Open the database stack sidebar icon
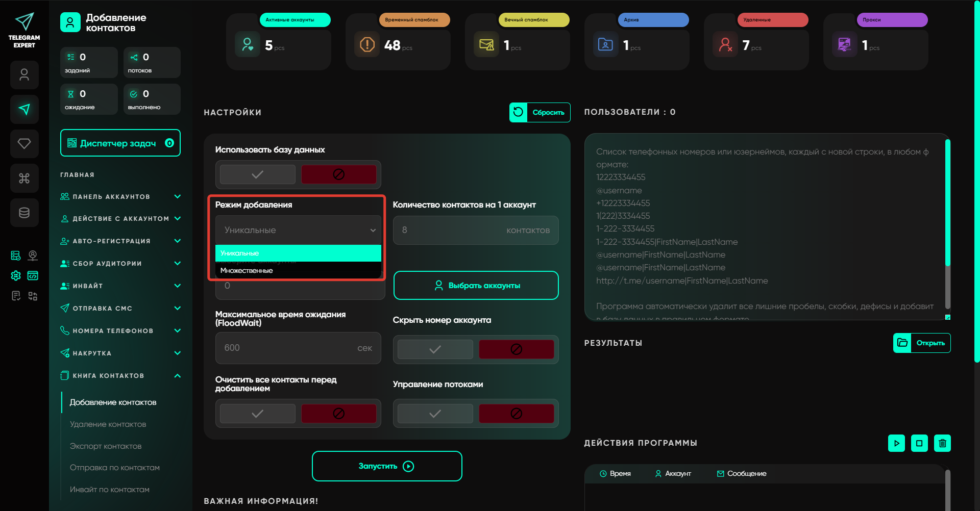980x511 pixels. coord(24,213)
